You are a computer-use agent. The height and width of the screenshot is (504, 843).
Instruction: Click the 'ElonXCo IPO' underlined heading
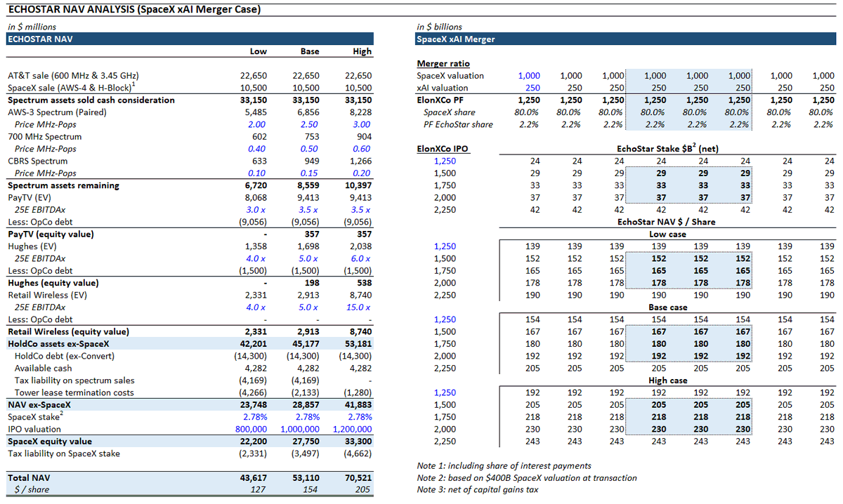pos(443,149)
